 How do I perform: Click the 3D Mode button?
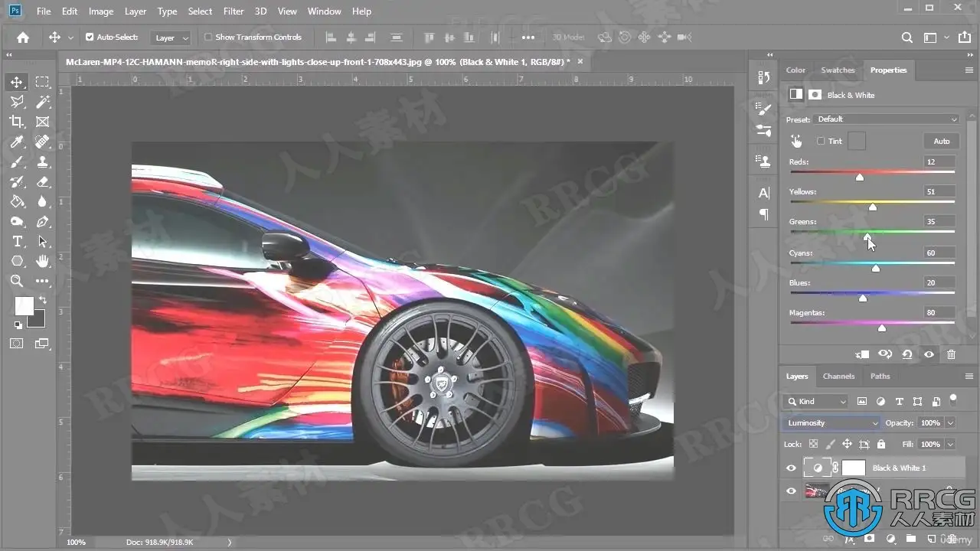click(x=568, y=37)
